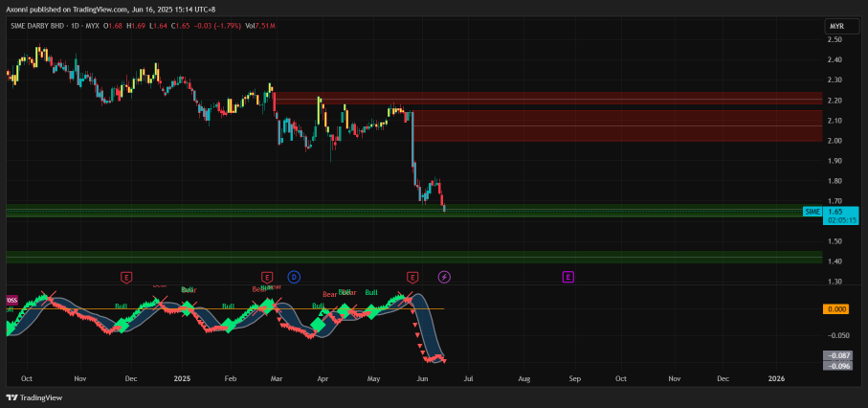Viewport: 868px width, 408px height.
Task: Click the 1.80 price axis label
Action: (x=835, y=181)
